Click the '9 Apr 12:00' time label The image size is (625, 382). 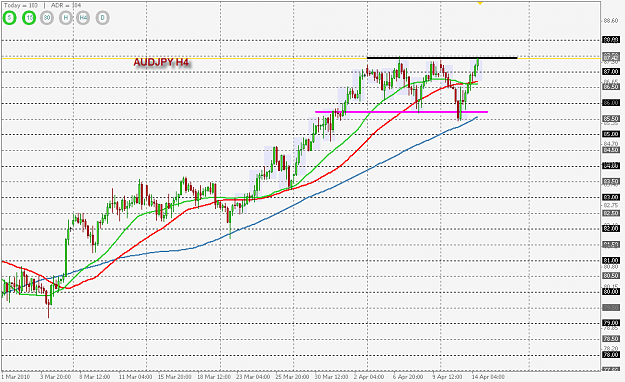(448, 377)
